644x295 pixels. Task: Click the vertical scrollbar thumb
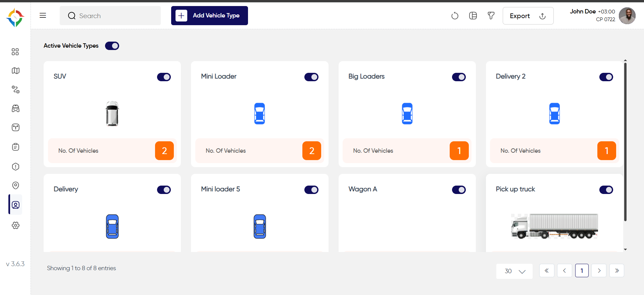(625, 142)
